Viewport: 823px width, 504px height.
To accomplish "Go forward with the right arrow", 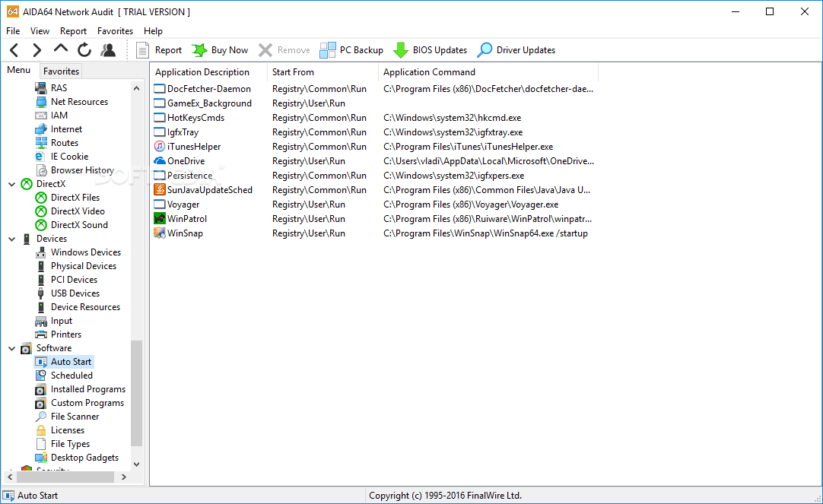I will [37, 50].
